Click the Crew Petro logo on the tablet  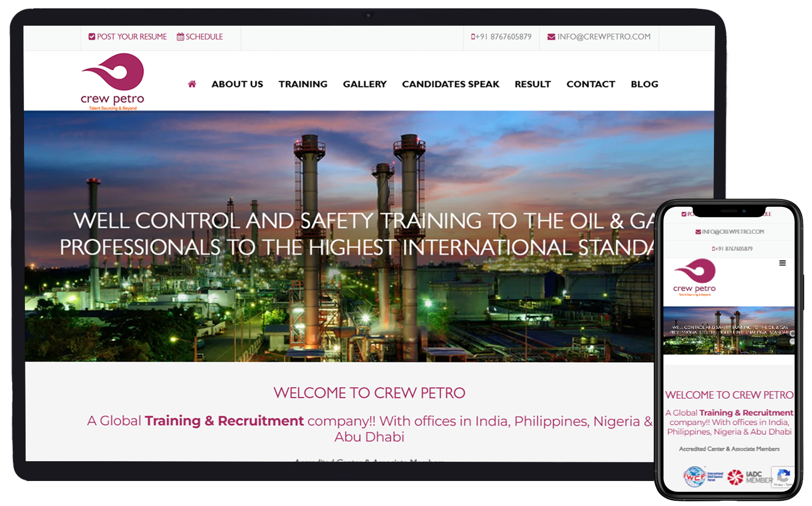(x=112, y=81)
